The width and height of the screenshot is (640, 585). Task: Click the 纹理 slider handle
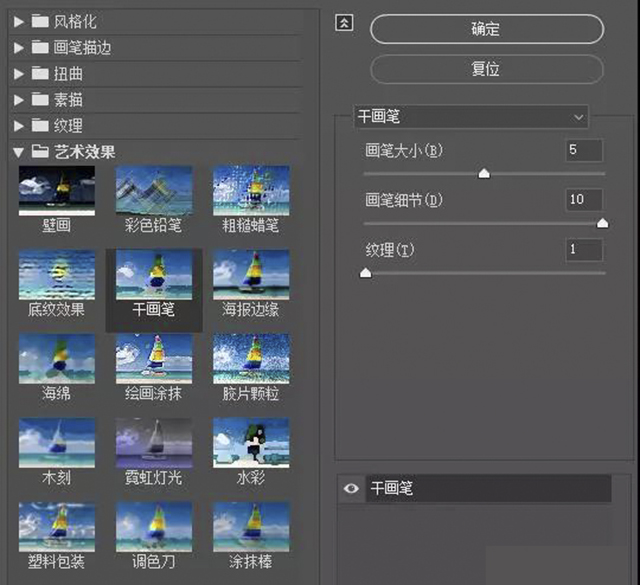click(x=366, y=273)
